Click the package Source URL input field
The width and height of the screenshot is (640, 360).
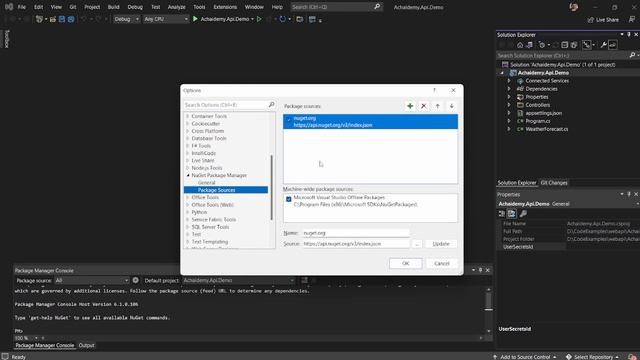(x=356, y=244)
